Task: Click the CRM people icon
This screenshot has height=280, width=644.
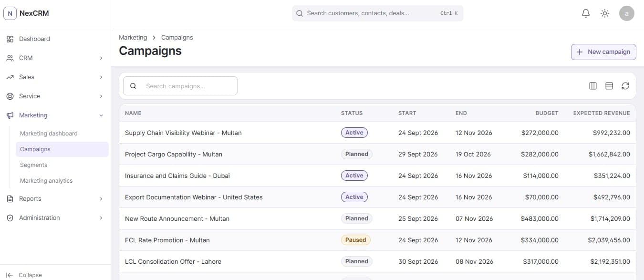Action: point(10,58)
